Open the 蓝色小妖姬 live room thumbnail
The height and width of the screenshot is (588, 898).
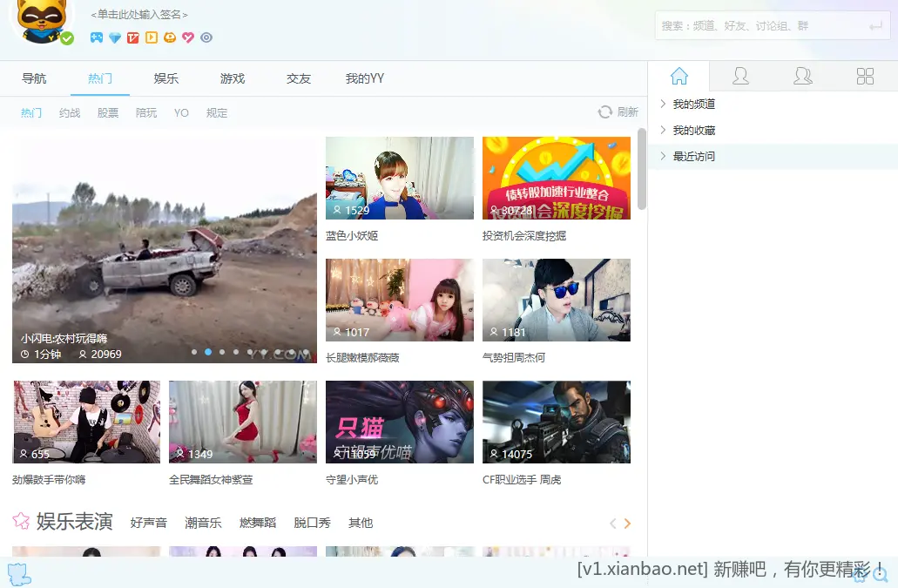click(x=399, y=177)
